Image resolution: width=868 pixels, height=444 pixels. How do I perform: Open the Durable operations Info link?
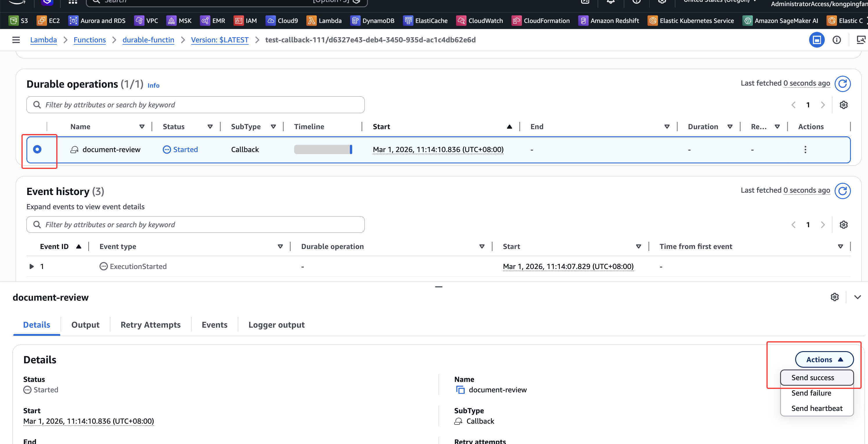pos(153,86)
